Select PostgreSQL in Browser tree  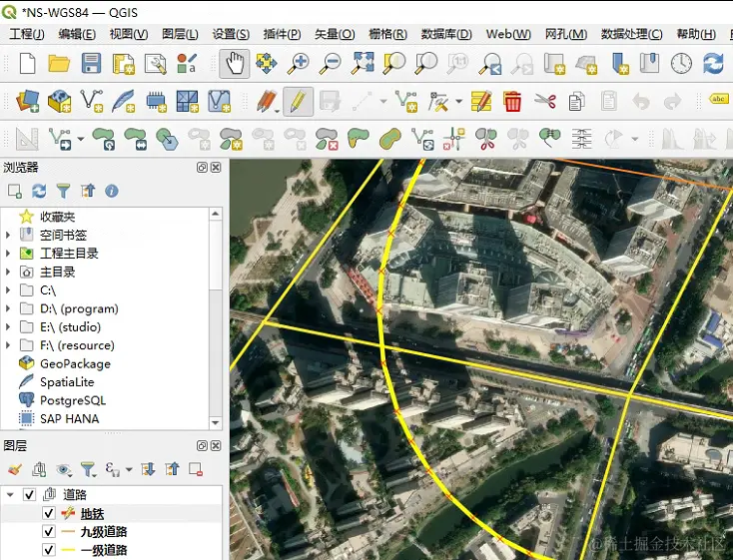[x=73, y=400]
